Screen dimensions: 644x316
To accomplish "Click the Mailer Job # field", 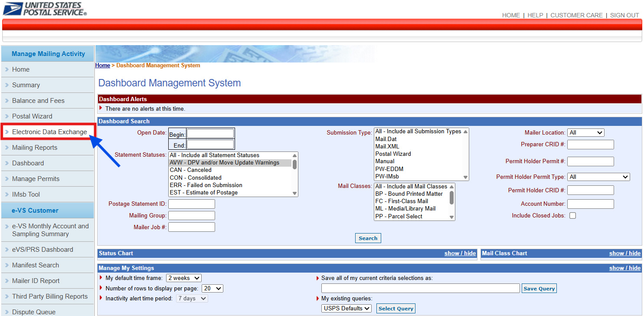I will click(x=192, y=227).
